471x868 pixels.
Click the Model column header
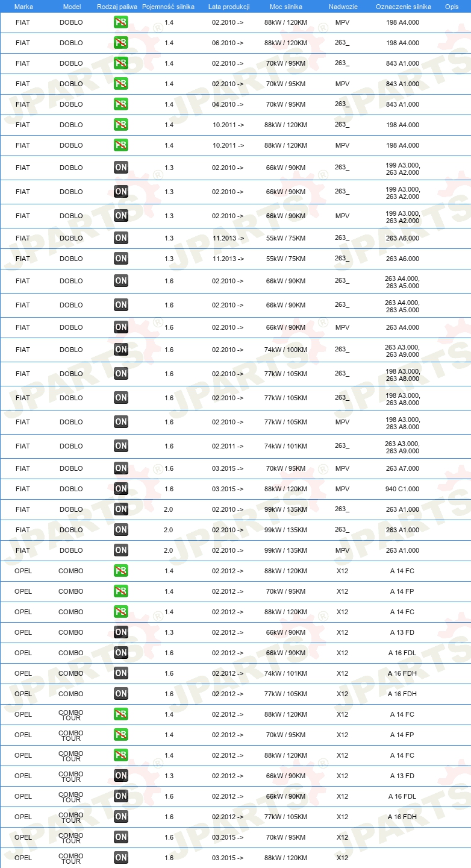(72, 7)
